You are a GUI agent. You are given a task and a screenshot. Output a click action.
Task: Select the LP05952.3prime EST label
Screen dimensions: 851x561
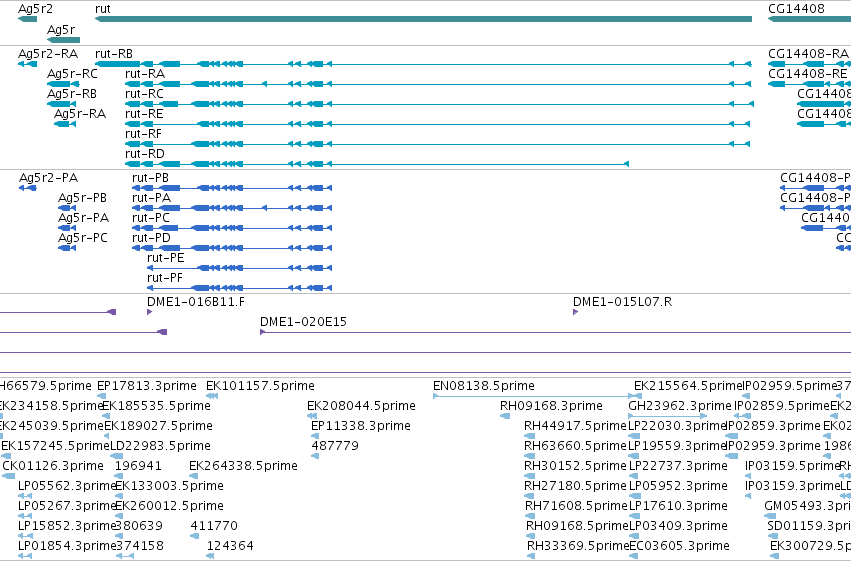pyautogui.click(x=678, y=487)
